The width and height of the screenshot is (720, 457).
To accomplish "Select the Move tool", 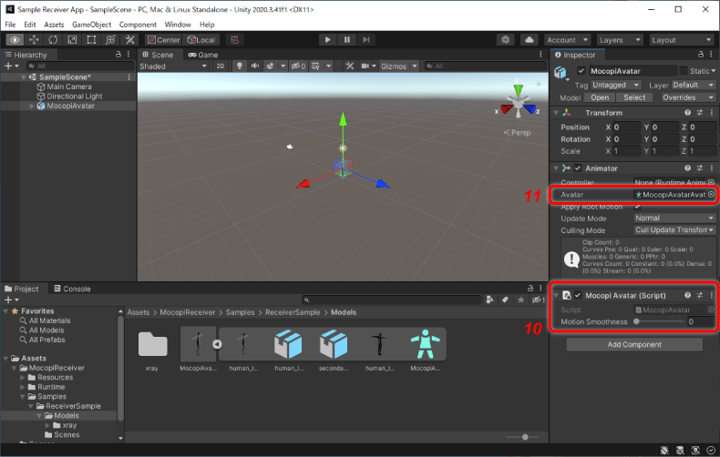I will click(34, 40).
